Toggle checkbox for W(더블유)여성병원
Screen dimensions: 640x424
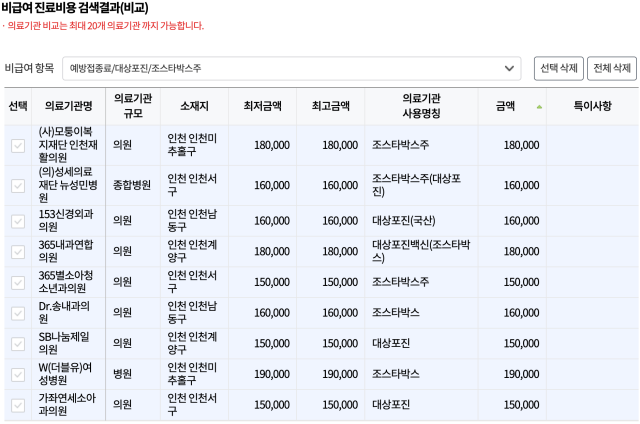pyautogui.click(x=18, y=374)
